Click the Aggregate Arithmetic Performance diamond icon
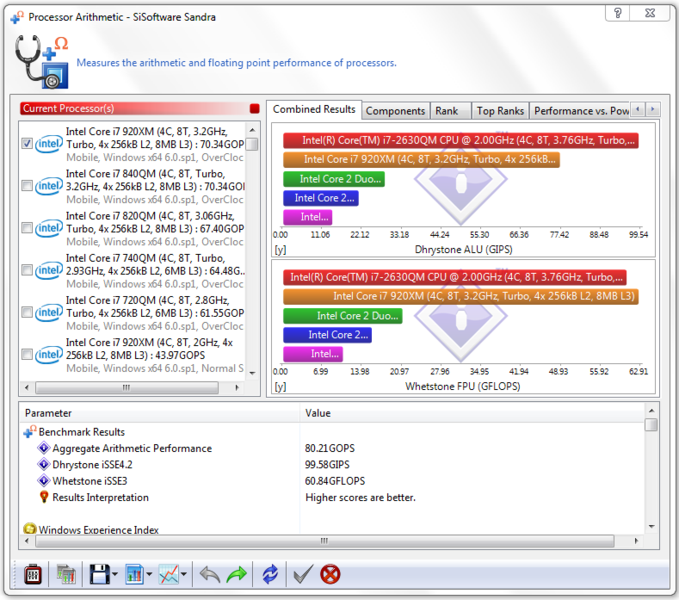679x600 pixels. tap(44, 448)
